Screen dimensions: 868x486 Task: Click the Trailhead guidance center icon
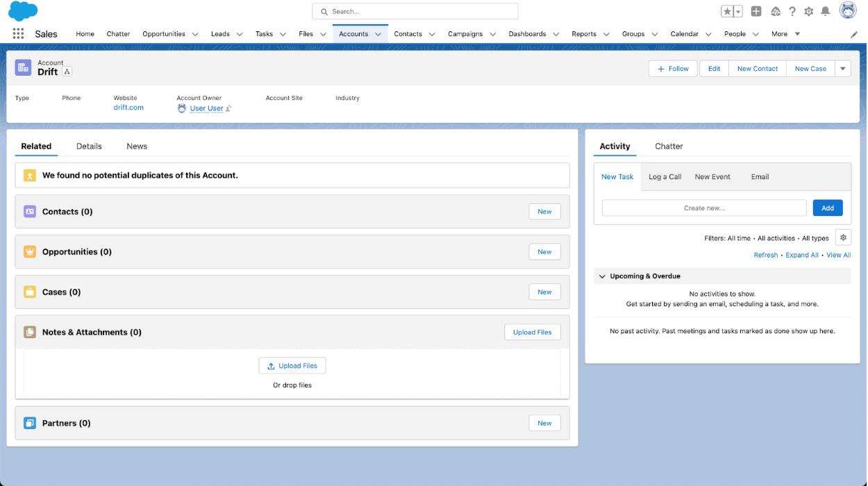coord(776,11)
